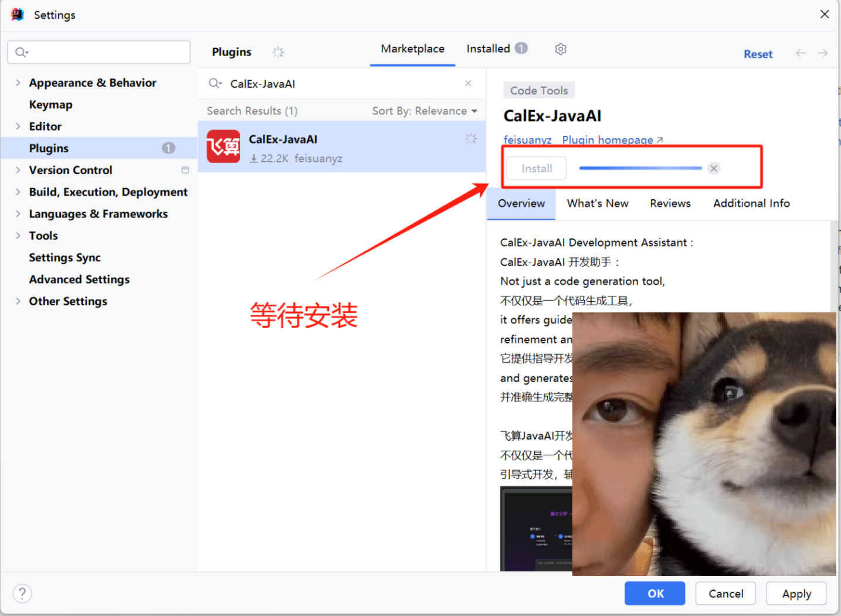This screenshot has width=841, height=616.
Task: Clear the plugin search text
Action: click(468, 83)
